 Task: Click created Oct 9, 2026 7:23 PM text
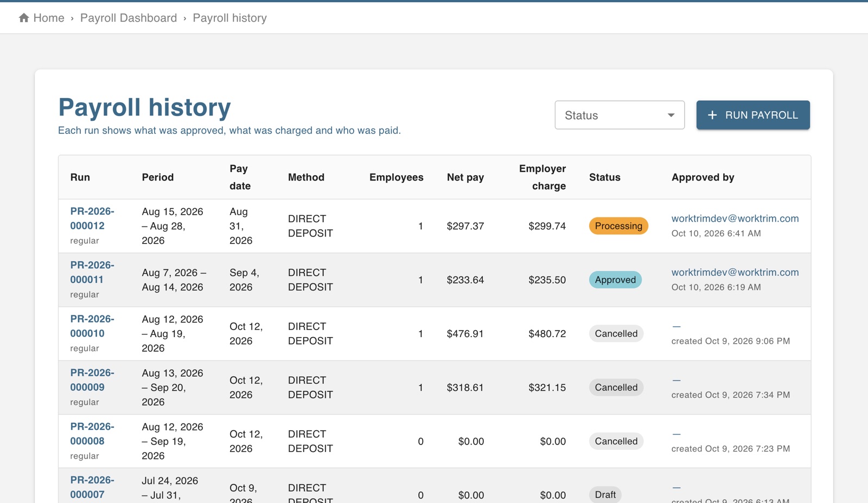[731, 448]
